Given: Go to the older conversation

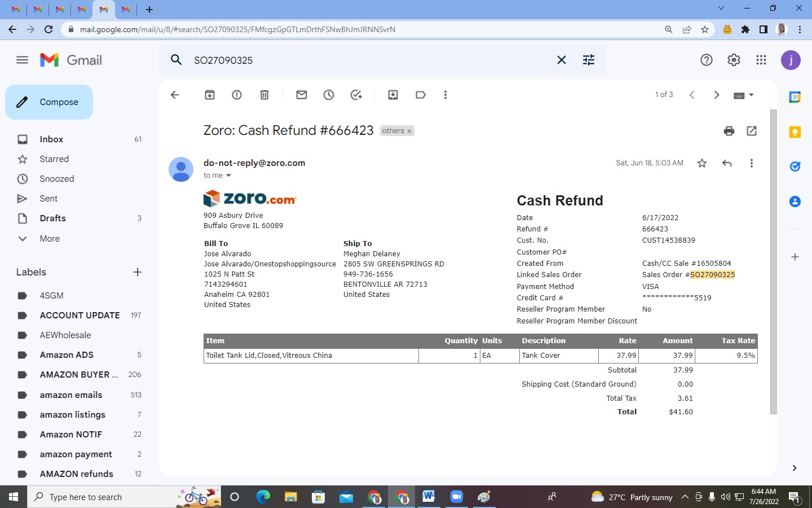Looking at the screenshot, I should point(717,95).
